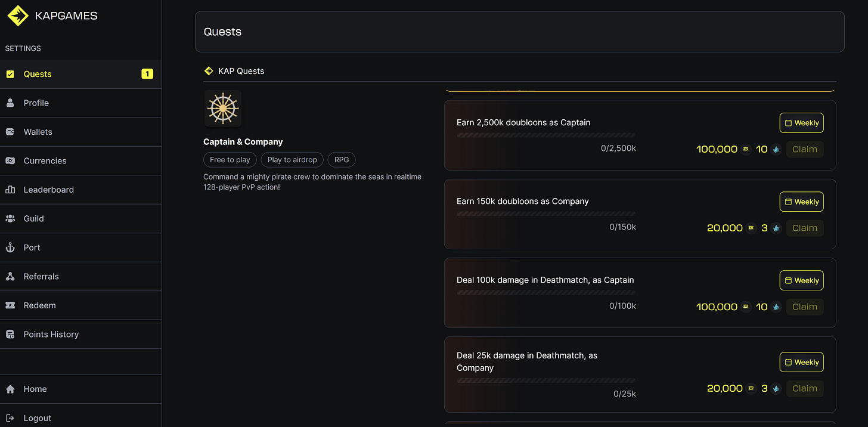The height and width of the screenshot is (427, 868).
Task: Open the Currencies page
Action: pos(80,160)
